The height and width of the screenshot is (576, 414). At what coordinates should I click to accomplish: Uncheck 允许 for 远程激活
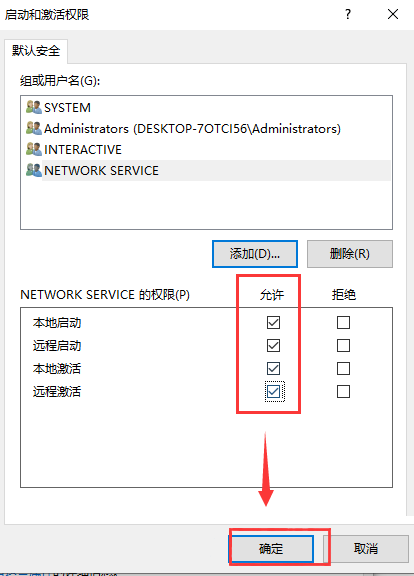click(273, 392)
